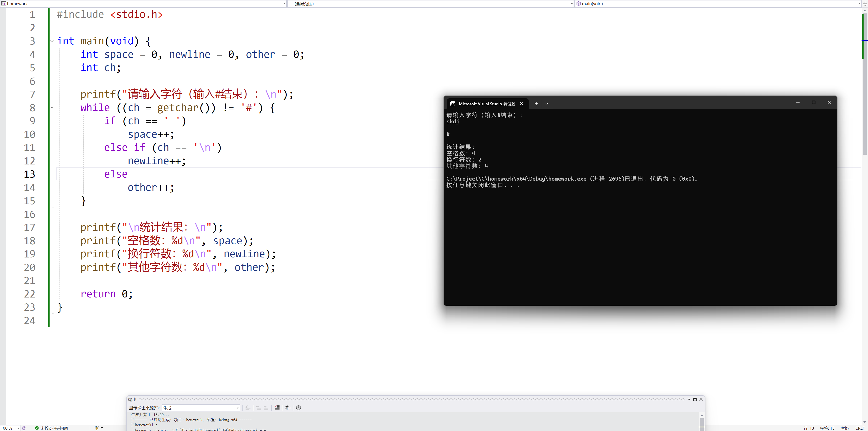This screenshot has width=868, height=431.
Task: Click the clock timestamp icon in output toolbar
Action: 299,408
